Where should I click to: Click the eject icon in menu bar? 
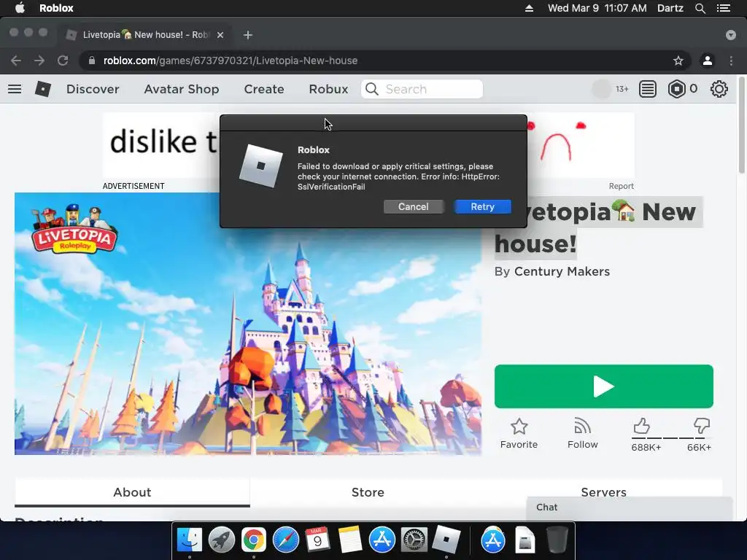[x=529, y=8]
